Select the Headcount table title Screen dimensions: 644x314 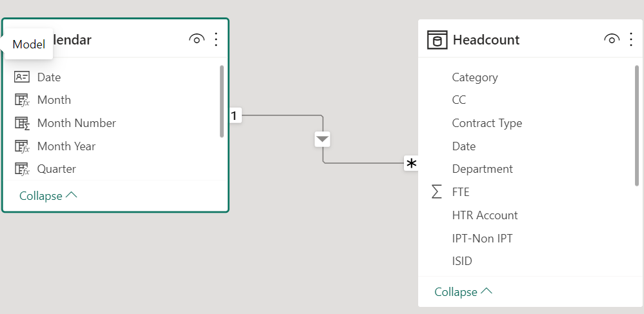[x=486, y=40]
